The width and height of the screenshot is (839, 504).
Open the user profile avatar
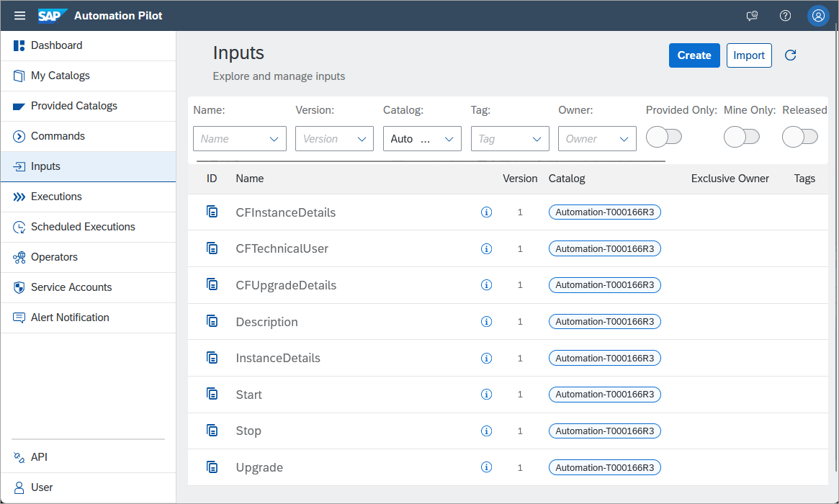click(x=818, y=16)
